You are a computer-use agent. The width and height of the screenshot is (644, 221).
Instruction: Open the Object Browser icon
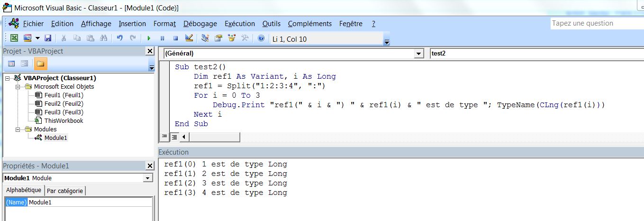coord(232,38)
